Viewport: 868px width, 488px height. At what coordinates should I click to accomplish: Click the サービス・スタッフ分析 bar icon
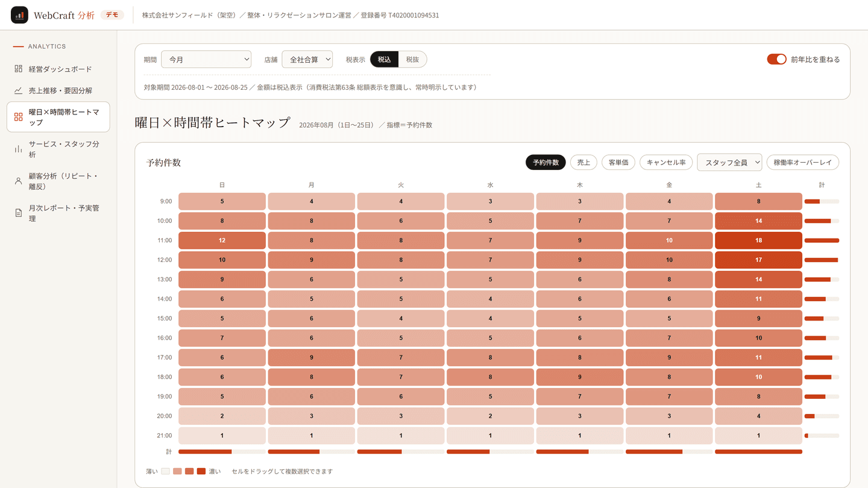pos(18,149)
